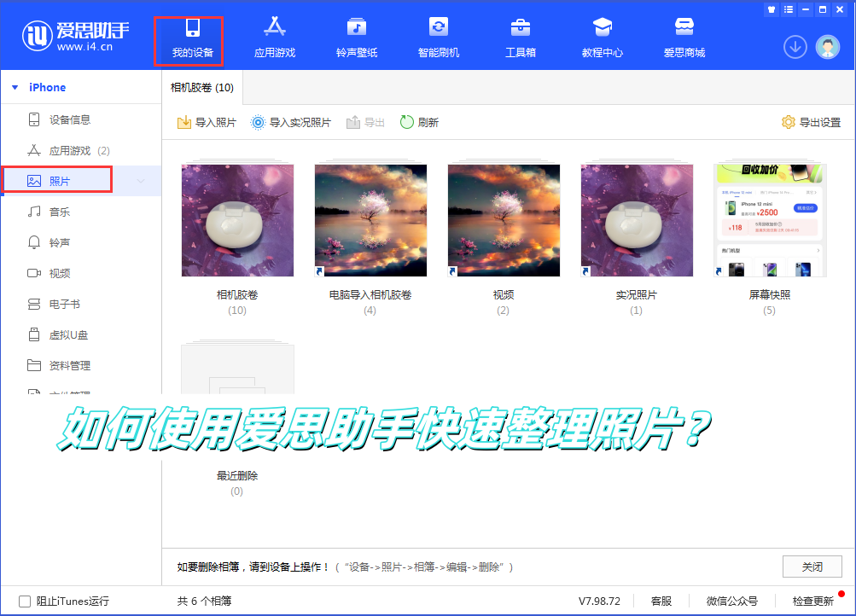The height and width of the screenshot is (616, 856).
Task: Expand the 照片 chevron dropdown
Action: 141,181
